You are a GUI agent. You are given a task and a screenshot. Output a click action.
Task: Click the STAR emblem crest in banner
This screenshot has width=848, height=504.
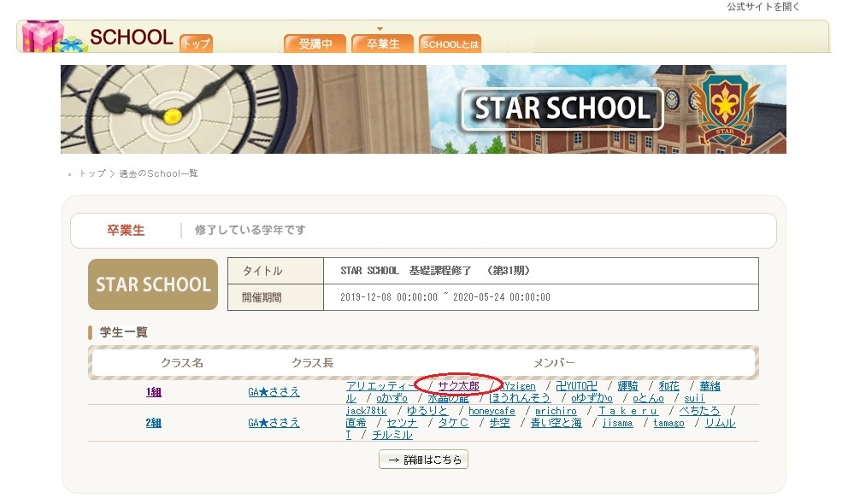tap(723, 108)
